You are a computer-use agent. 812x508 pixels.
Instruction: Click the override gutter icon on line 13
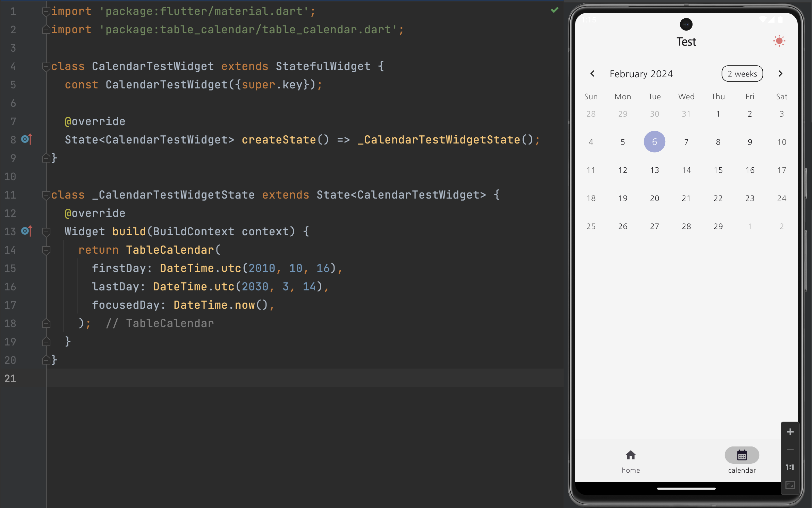click(27, 231)
